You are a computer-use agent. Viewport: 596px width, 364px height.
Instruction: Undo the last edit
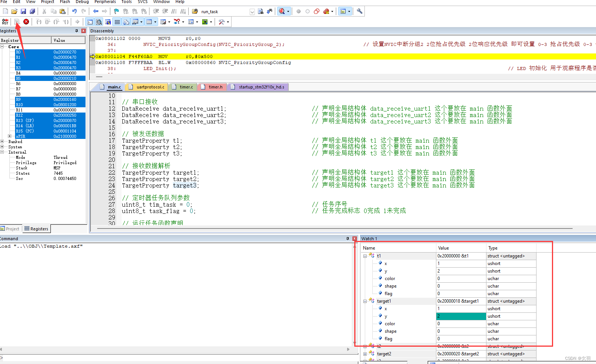pyautogui.click(x=75, y=11)
